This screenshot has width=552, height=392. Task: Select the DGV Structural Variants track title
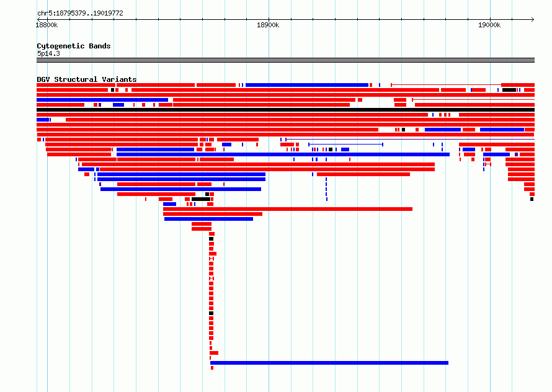pos(87,79)
